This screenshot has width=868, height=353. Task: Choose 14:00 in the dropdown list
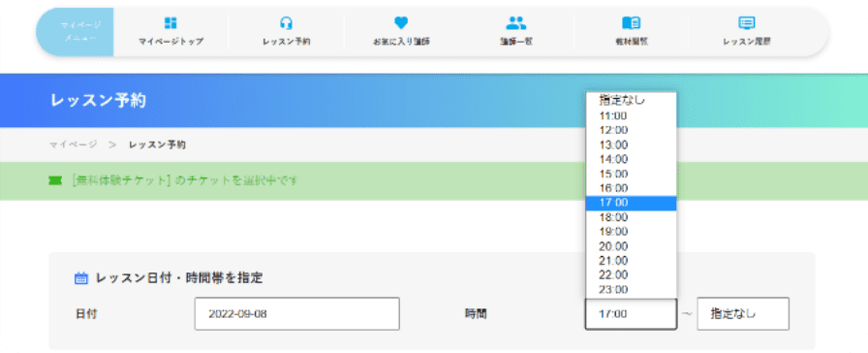point(631,159)
